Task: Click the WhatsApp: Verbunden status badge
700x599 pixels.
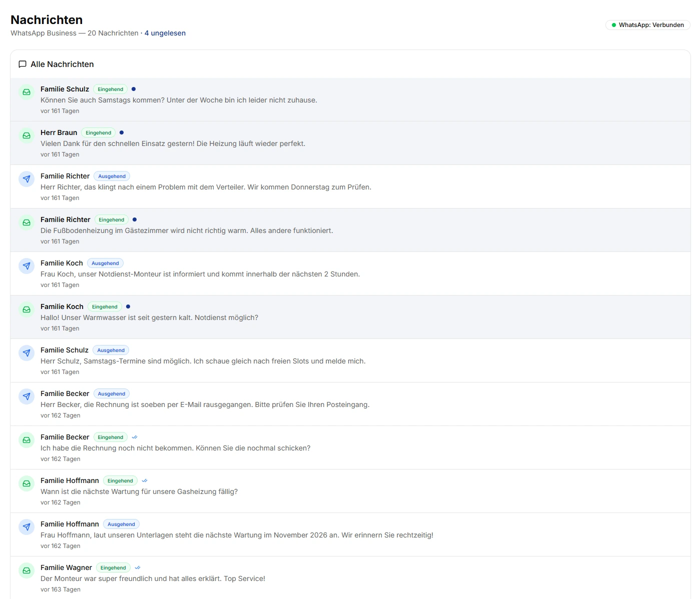Action: point(648,25)
